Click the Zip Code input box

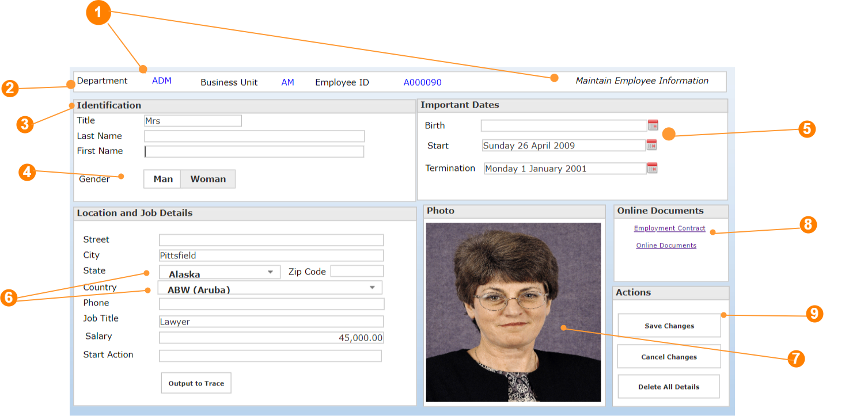[x=357, y=271]
